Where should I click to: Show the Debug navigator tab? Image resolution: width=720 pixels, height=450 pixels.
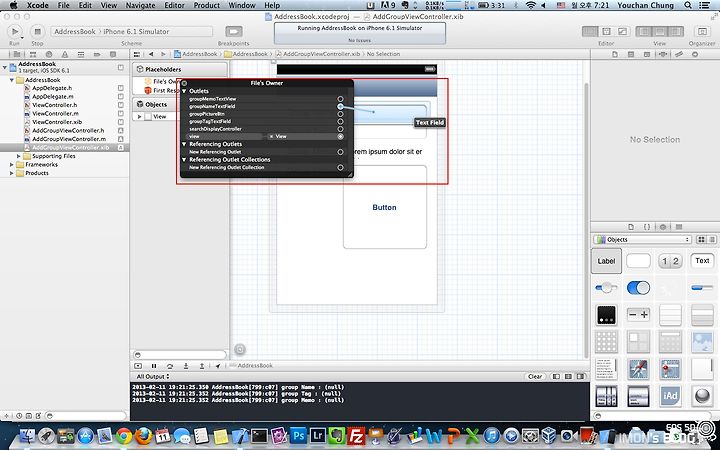[x=81, y=54]
